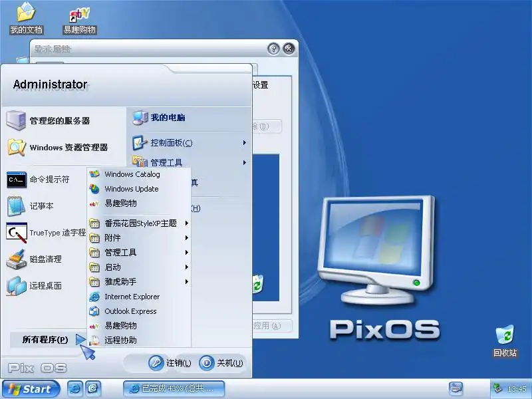532x399 pixels.
Task: Click the Internet Explorer icon in programs list
Action: click(94, 297)
